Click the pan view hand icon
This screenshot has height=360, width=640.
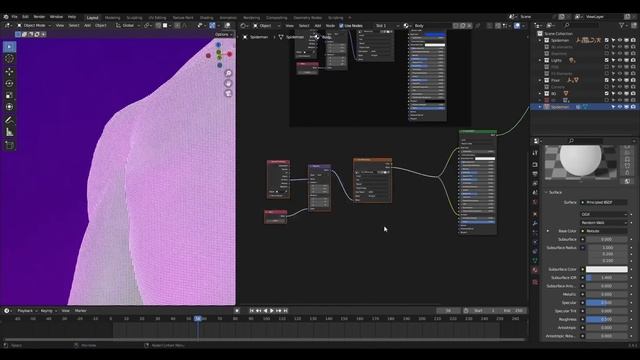(228, 83)
